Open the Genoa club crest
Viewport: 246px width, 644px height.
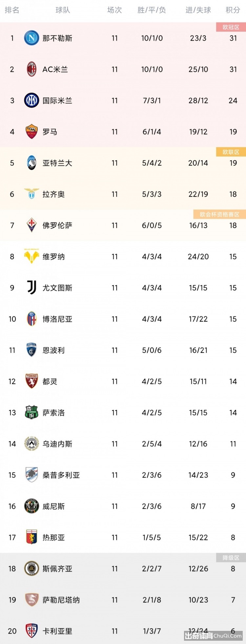[x=32, y=537]
